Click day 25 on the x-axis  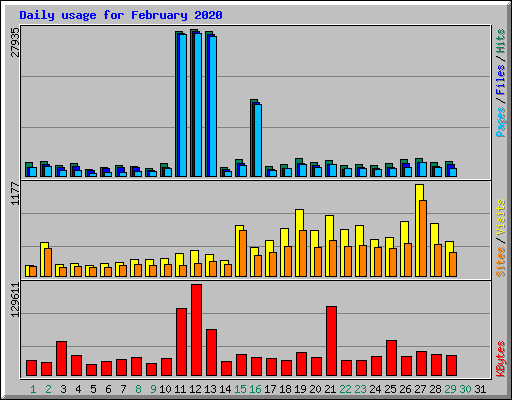390,389
